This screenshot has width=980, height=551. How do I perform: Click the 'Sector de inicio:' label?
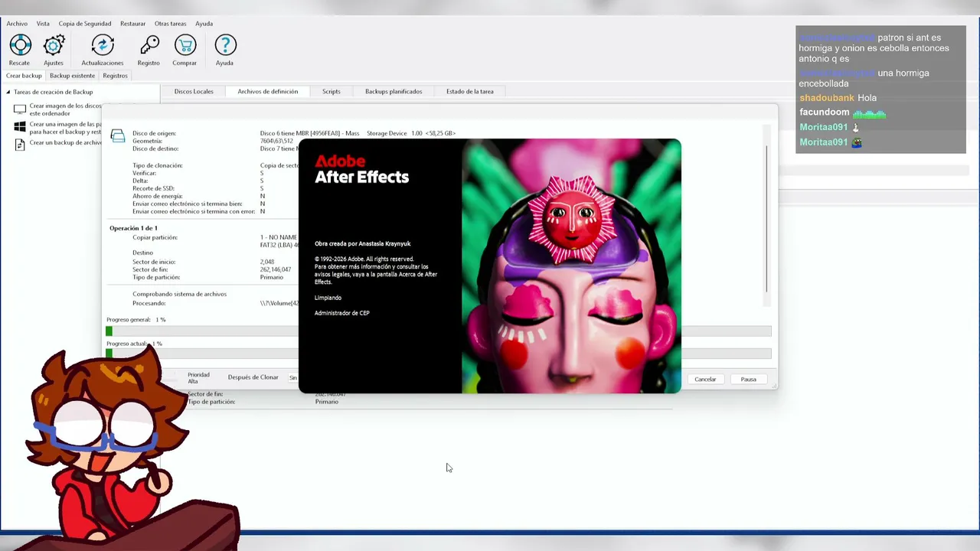point(154,262)
